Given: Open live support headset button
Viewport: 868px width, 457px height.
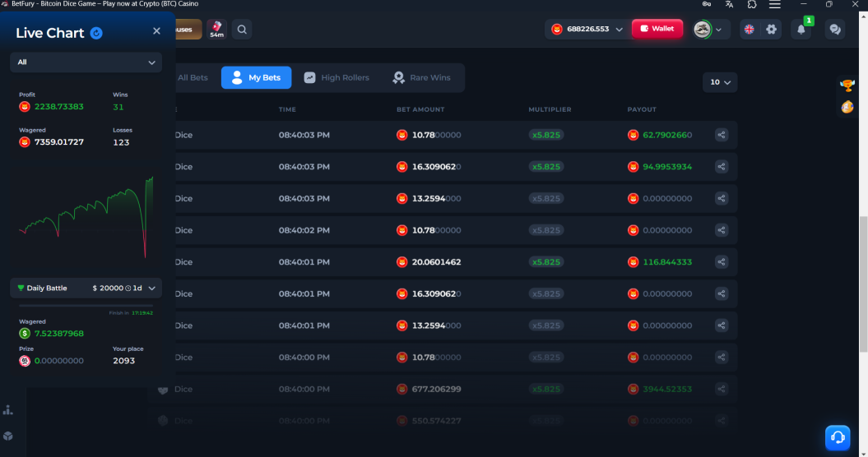Looking at the screenshot, I should 838,438.
